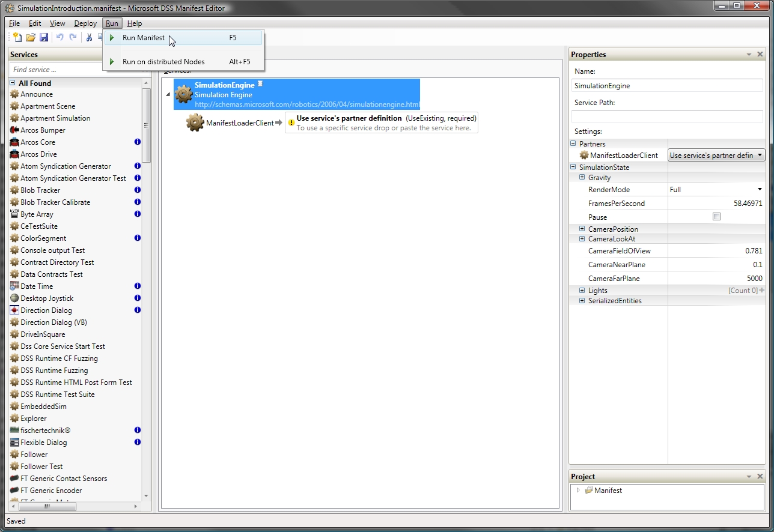Choose Run Manifest from the Run menu
774x532 pixels.
pyautogui.click(x=183, y=38)
